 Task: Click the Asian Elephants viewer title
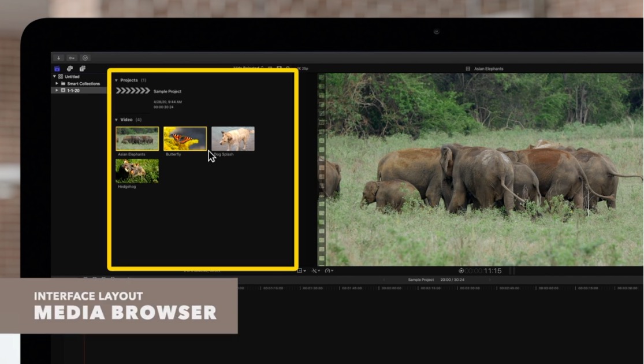[488, 69]
